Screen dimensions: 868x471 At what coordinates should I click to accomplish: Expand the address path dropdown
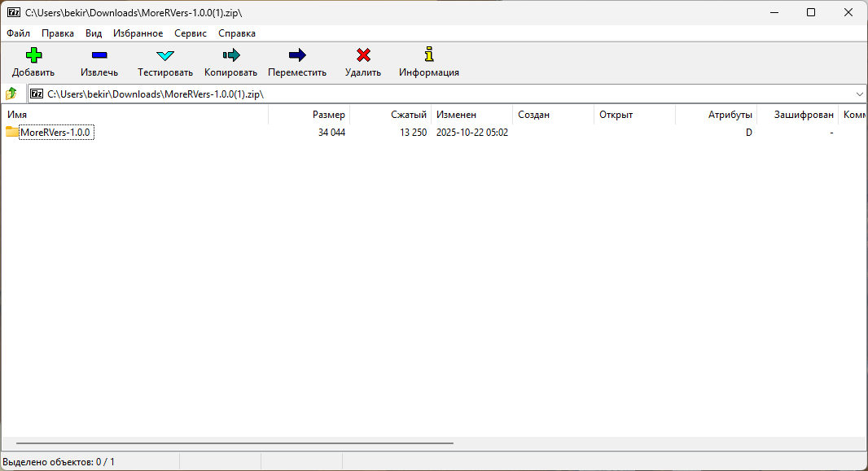(x=859, y=94)
